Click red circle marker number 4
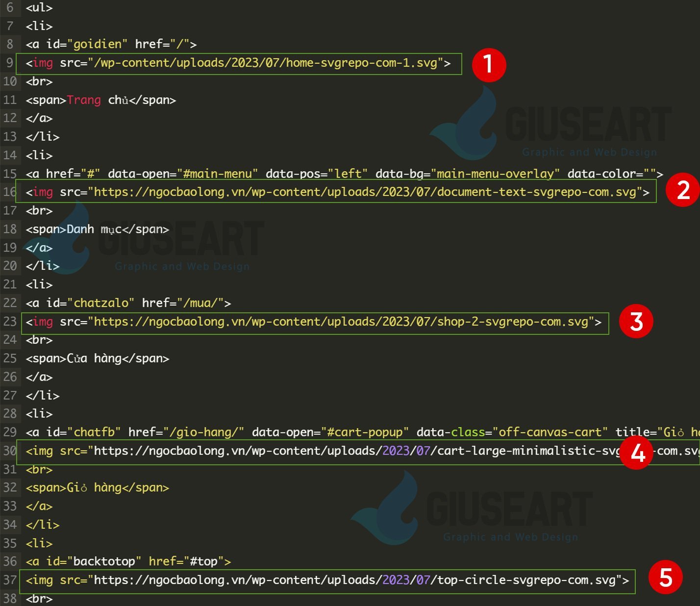 (637, 453)
